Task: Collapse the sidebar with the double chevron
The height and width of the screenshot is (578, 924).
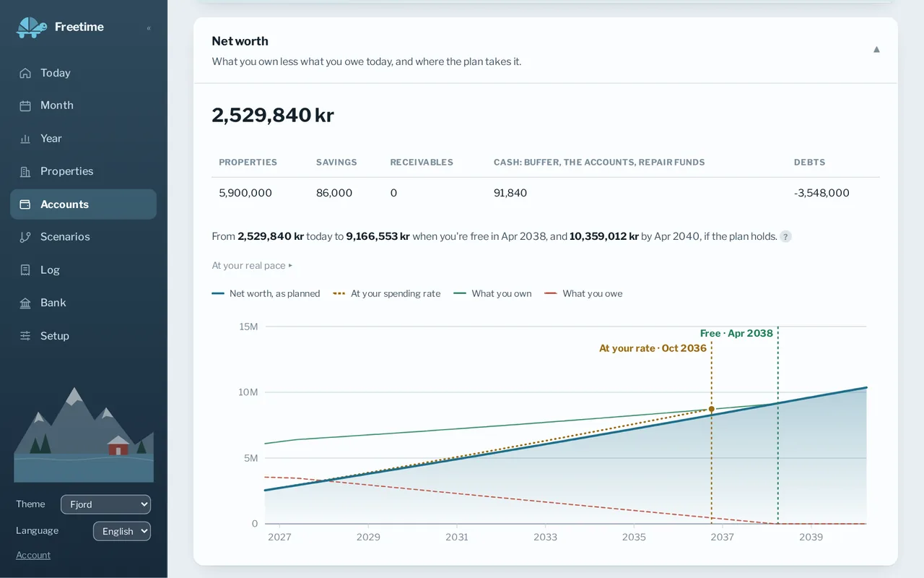Action: coord(149,28)
